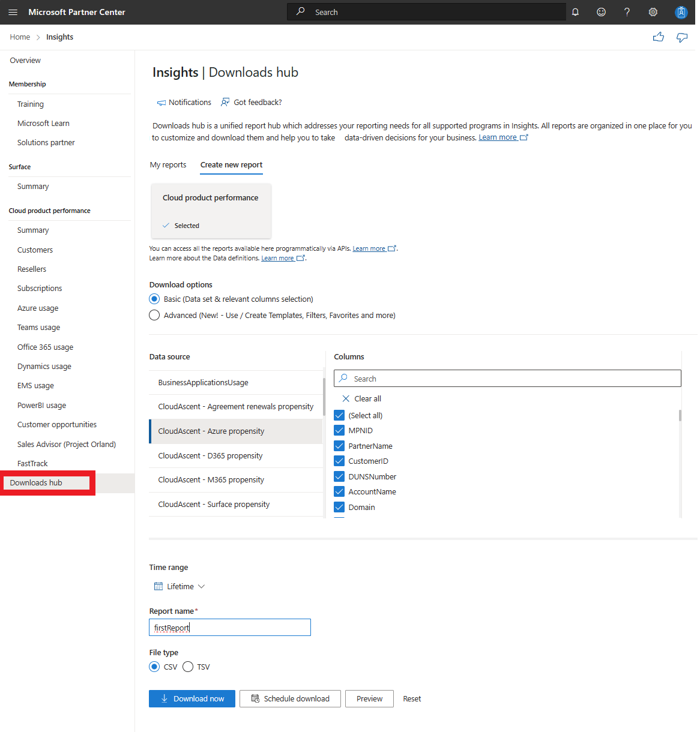The image size is (700, 732).
Task: Select CloudAscent - Azure propensity
Action: (x=236, y=431)
